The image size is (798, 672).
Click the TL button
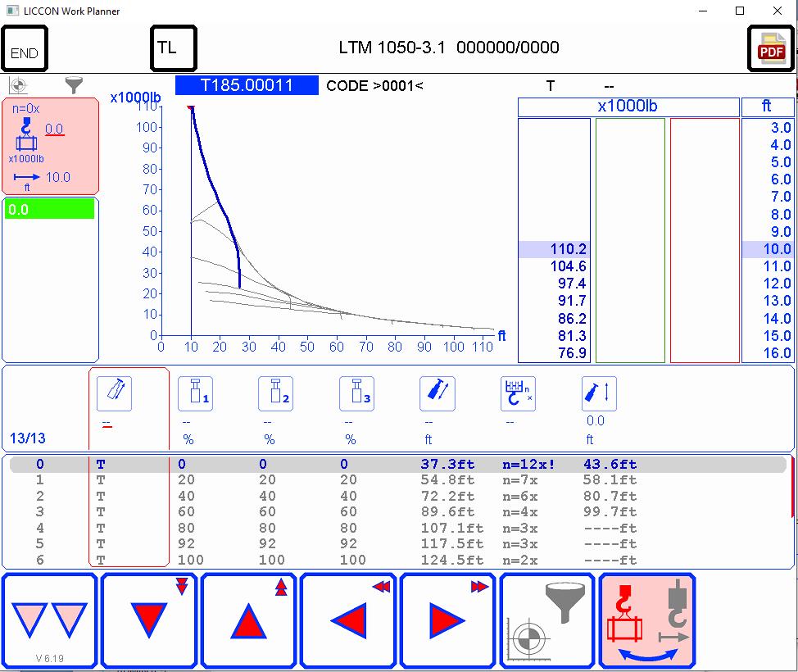click(x=174, y=48)
